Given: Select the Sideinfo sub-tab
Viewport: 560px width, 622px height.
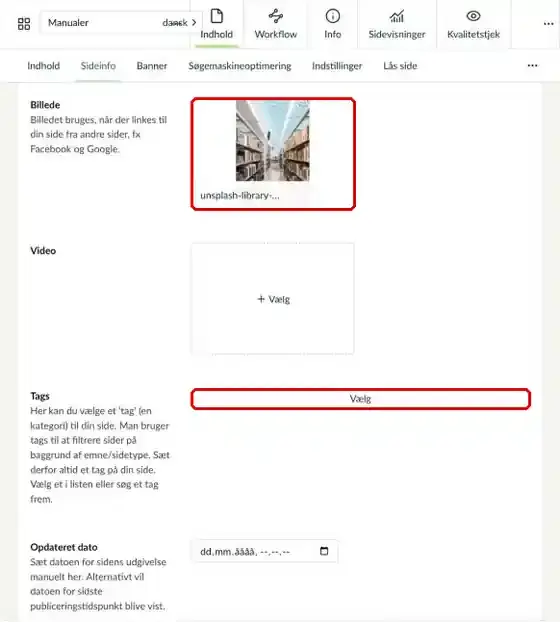Looking at the screenshot, I should pos(98,66).
